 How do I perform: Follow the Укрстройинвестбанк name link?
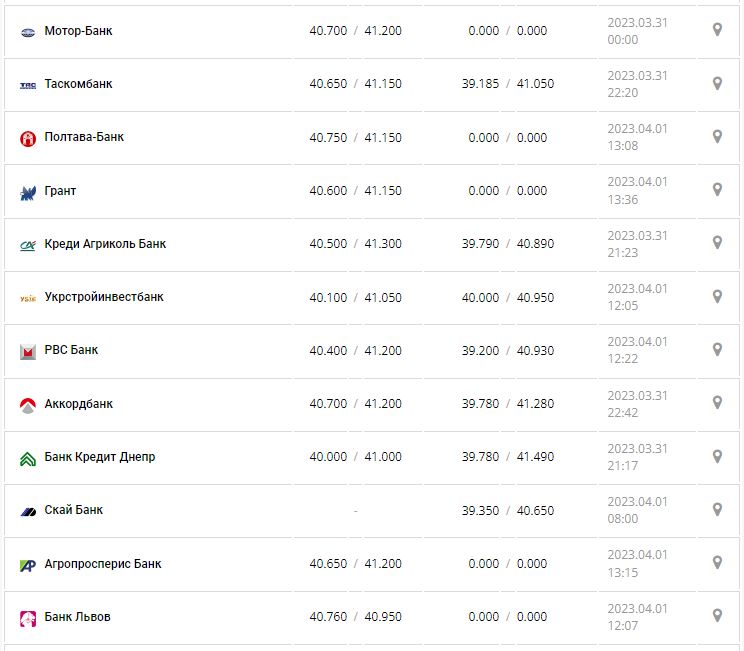[104, 297]
